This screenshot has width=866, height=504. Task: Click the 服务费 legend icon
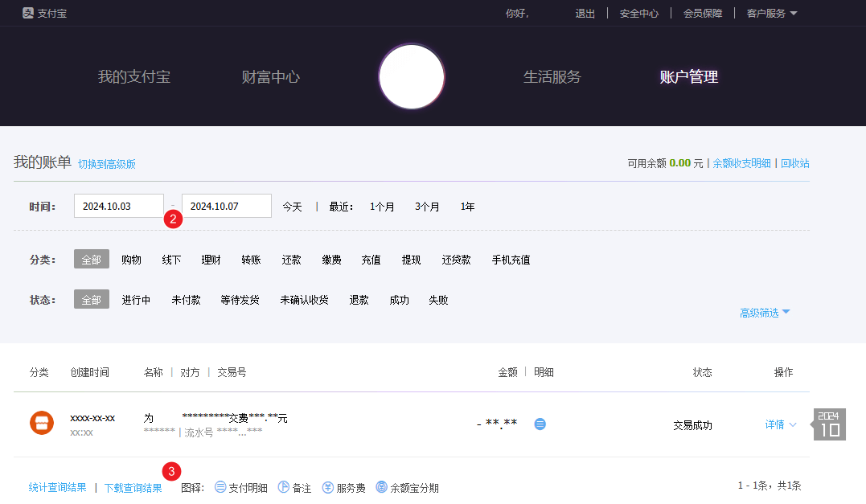click(328, 487)
